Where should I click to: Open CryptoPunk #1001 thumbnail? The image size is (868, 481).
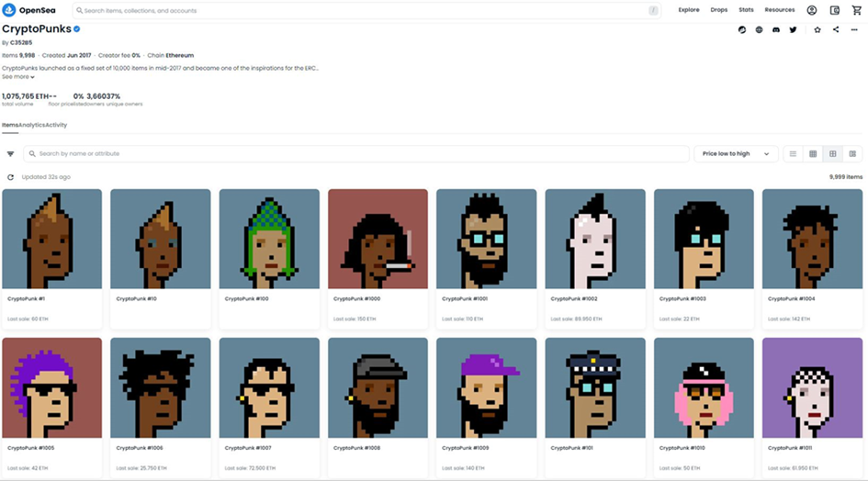(x=487, y=239)
